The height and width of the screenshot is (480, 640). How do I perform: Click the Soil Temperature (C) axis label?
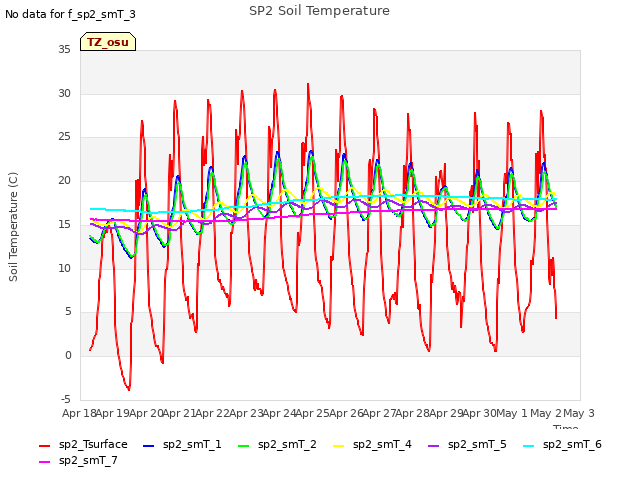pos(13,227)
